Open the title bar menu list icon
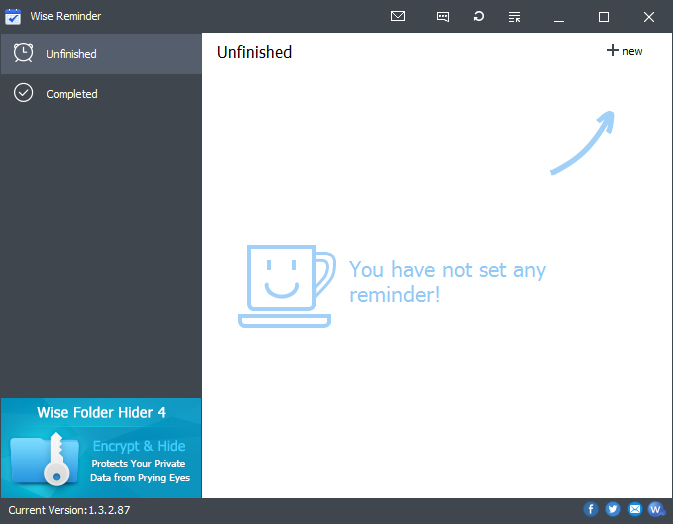The height and width of the screenshot is (524, 673). point(514,17)
